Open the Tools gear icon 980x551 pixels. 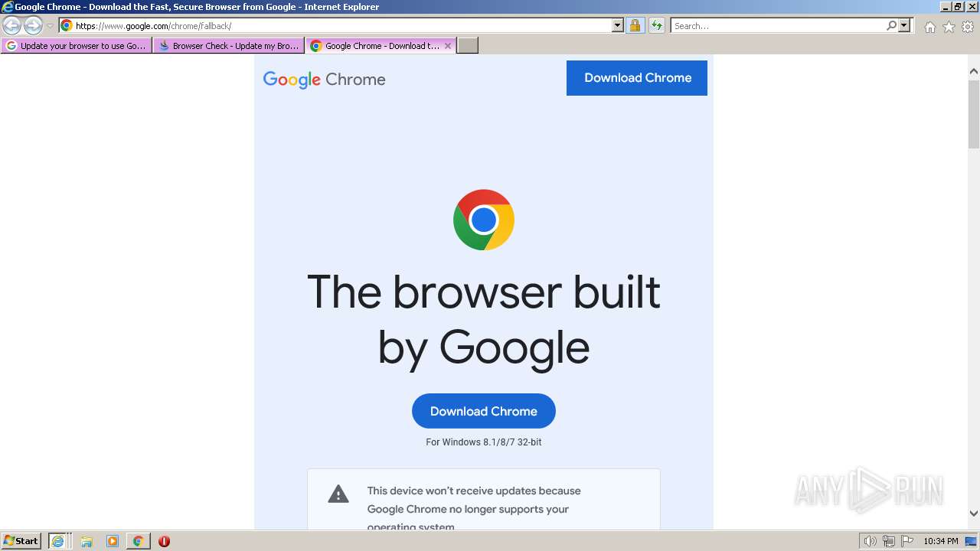968,27
